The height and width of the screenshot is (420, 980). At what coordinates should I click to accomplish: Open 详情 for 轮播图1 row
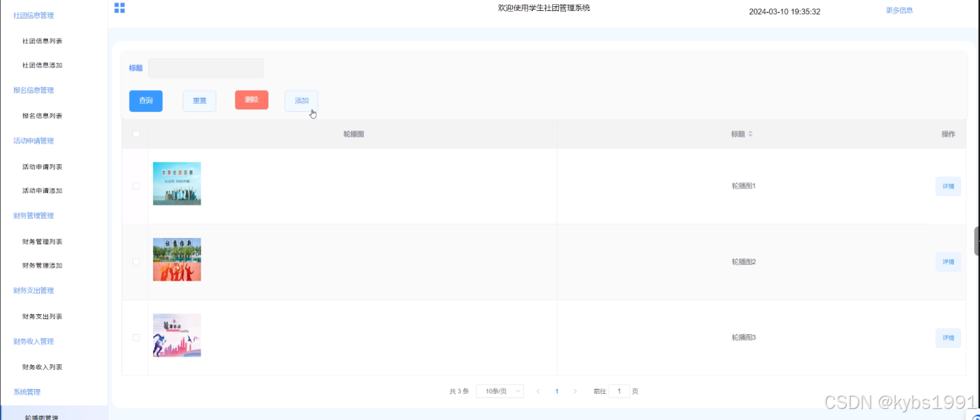tap(948, 186)
